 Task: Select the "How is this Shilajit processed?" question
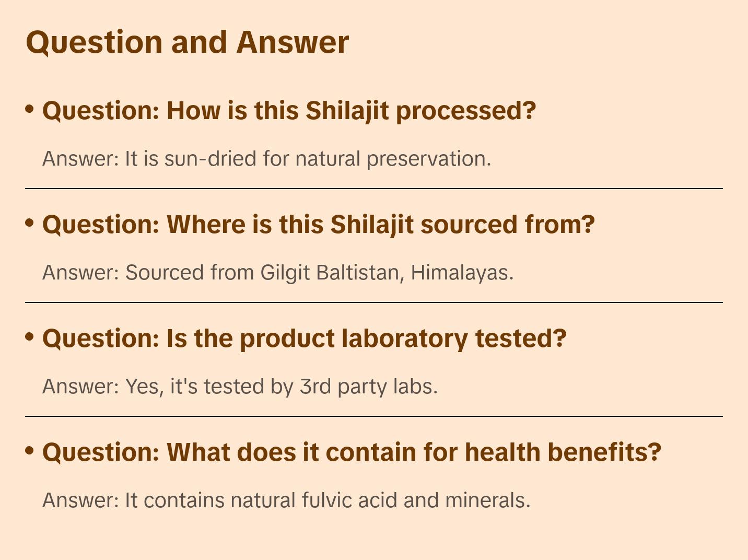pos(289,111)
